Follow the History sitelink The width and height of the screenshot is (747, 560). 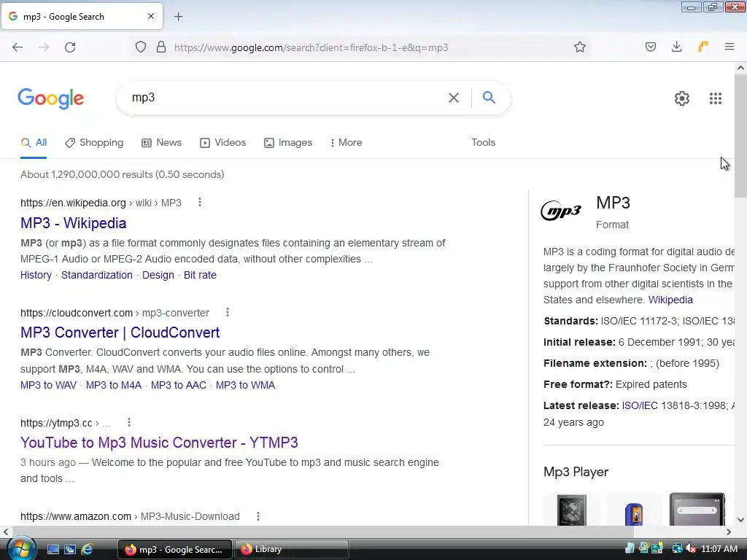point(36,275)
